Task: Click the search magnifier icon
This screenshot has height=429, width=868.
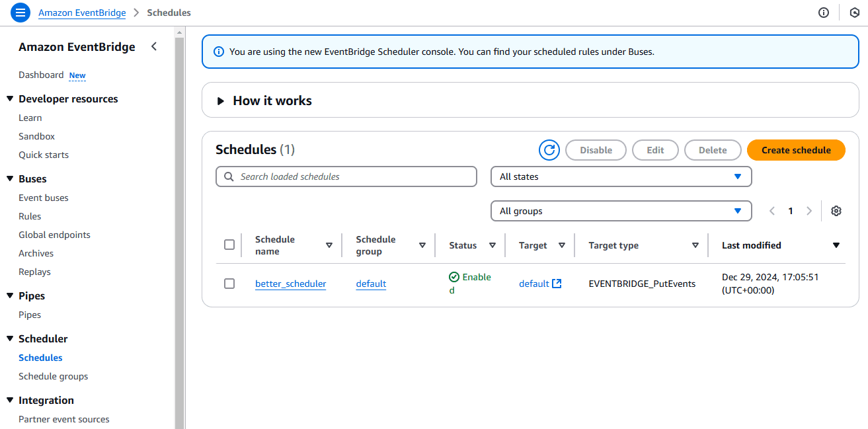Action: [229, 176]
